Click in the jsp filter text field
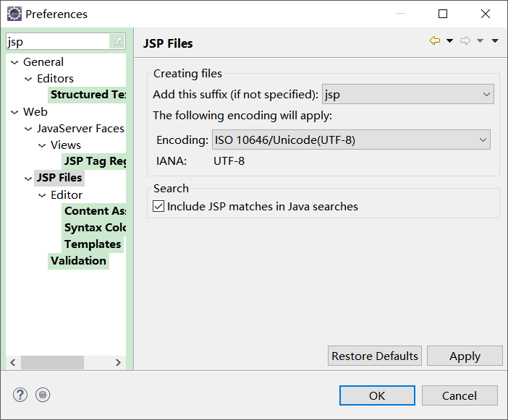Viewport: 508px width, 420px height. click(58, 42)
